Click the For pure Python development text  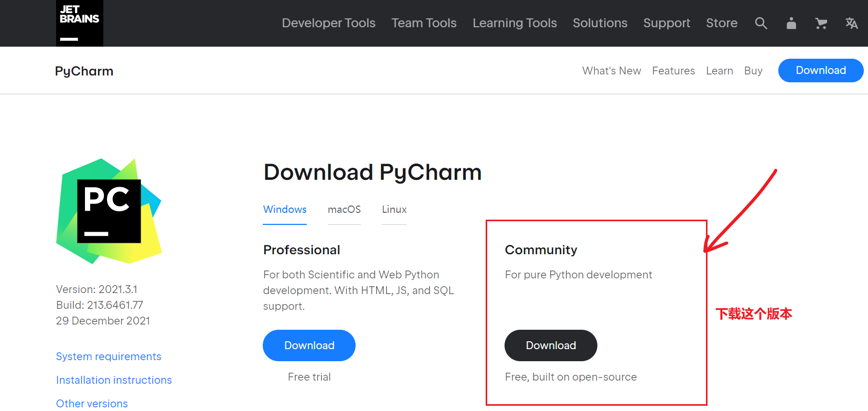[578, 275]
